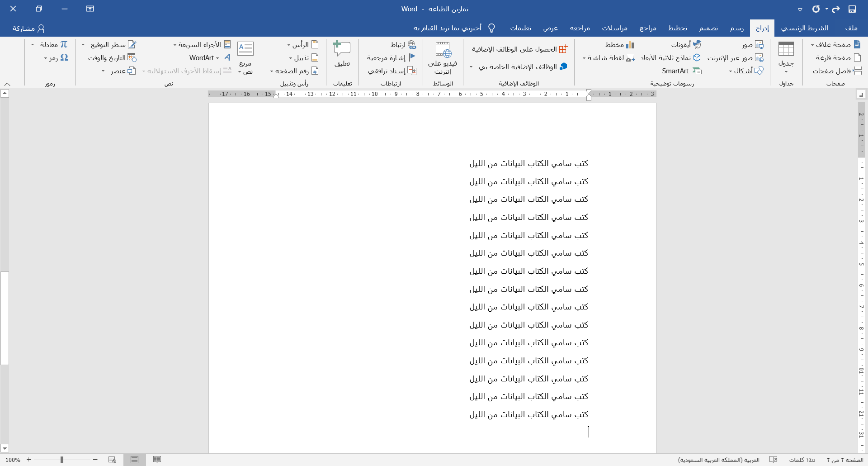Open the page number (رقم الصفحة) dropdown
This screenshot has height=466, width=868.
point(272,71)
